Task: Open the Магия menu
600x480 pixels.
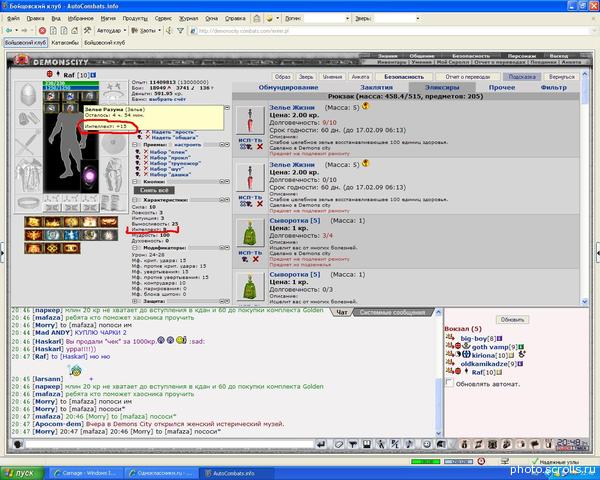Action: pyautogui.click(x=108, y=18)
